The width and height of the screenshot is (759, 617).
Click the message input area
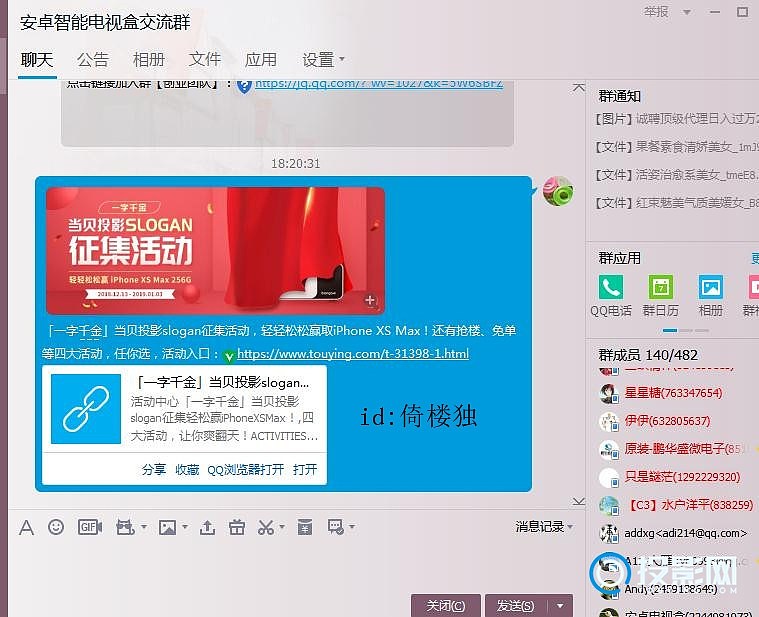tap(295, 564)
